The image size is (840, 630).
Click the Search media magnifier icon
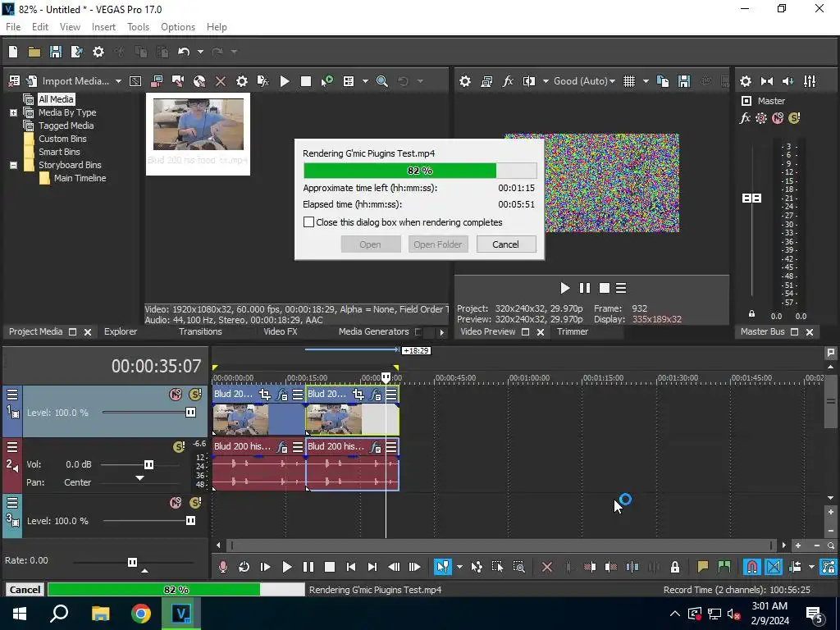click(x=382, y=81)
